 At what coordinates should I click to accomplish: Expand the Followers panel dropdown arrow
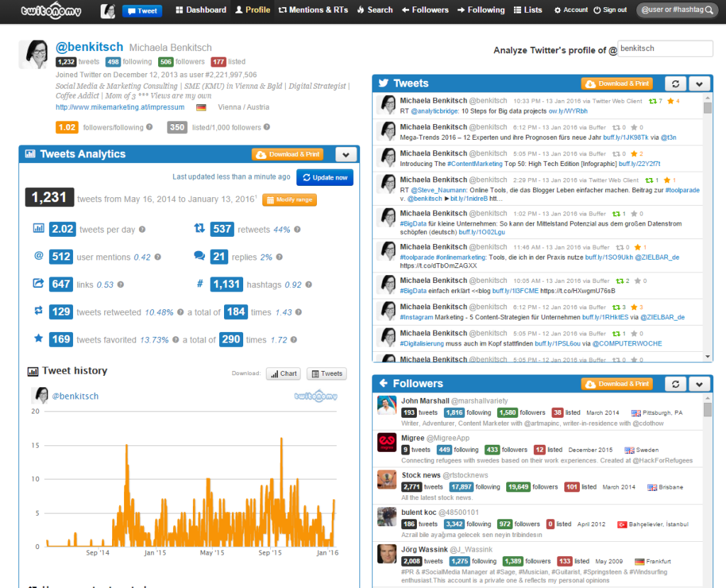point(699,384)
